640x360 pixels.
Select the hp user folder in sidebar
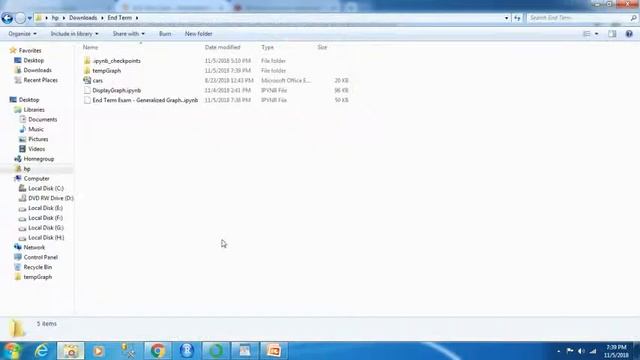point(27,169)
